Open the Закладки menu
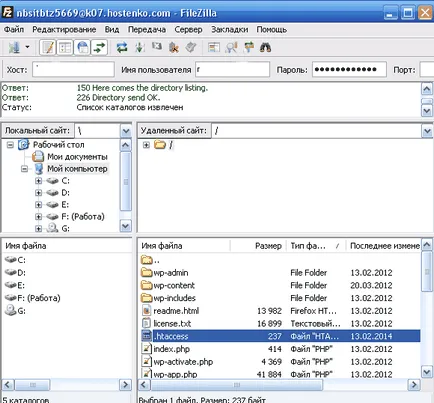The image size is (434, 403). (x=229, y=30)
